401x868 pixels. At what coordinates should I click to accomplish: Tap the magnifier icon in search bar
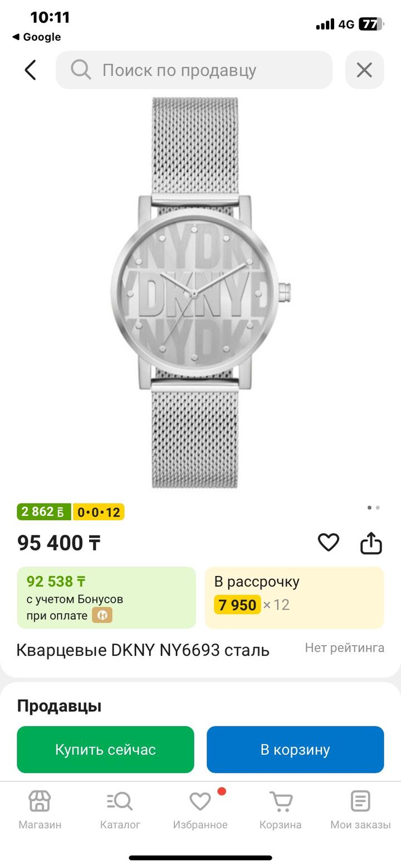81,70
